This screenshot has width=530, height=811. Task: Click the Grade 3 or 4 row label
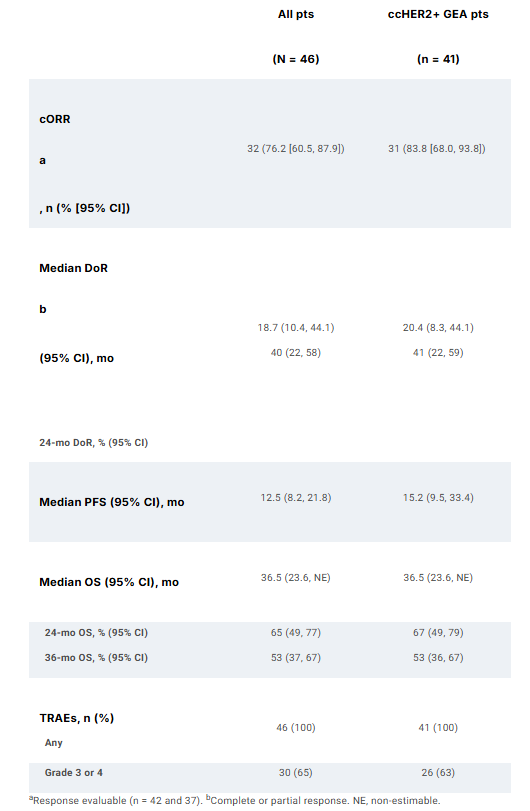[x=73, y=773]
